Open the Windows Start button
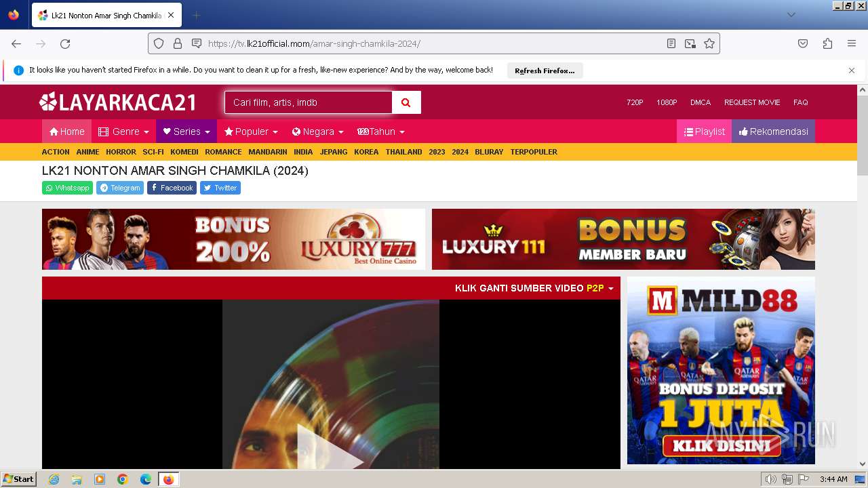 [18, 479]
